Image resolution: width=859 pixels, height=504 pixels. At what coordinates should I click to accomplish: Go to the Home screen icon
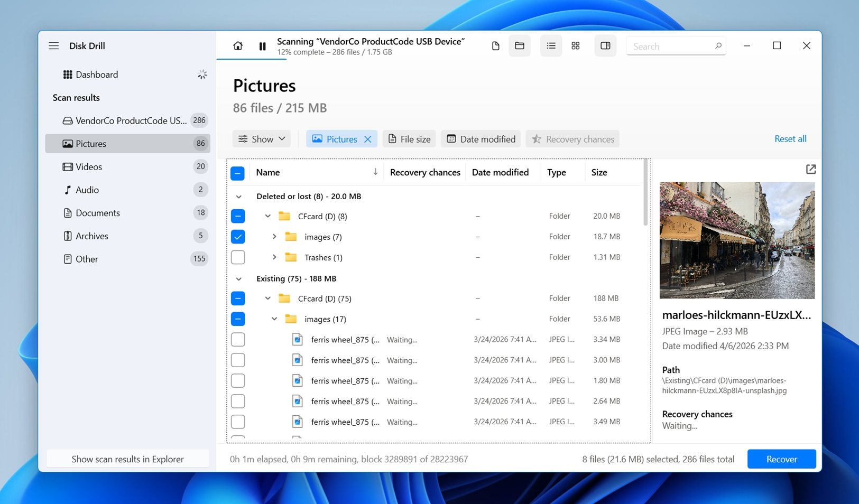coord(238,46)
